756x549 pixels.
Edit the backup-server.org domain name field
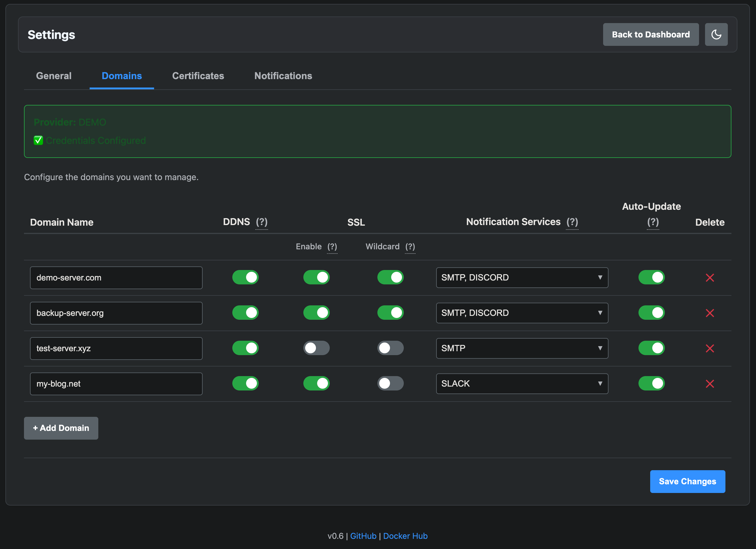(x=116, y=313)
